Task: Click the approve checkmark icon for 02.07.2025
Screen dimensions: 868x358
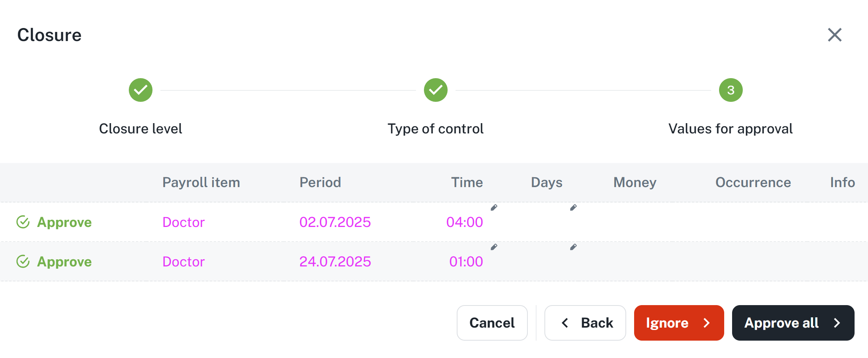Action: click(x=23, y=222)
